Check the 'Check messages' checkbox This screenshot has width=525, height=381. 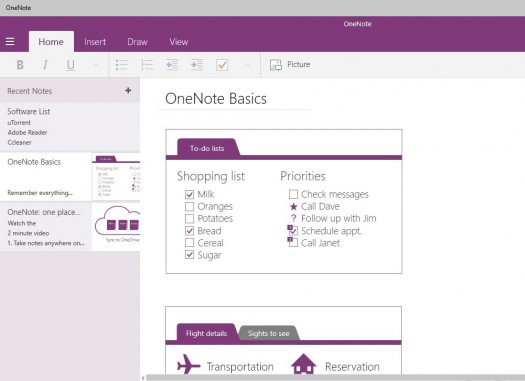[x=293, y=194]
